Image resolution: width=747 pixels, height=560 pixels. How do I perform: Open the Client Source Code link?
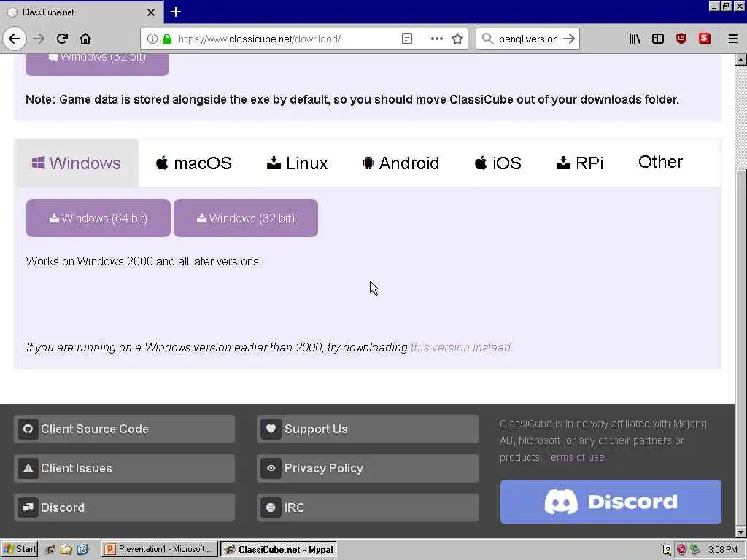pos(124,429)
